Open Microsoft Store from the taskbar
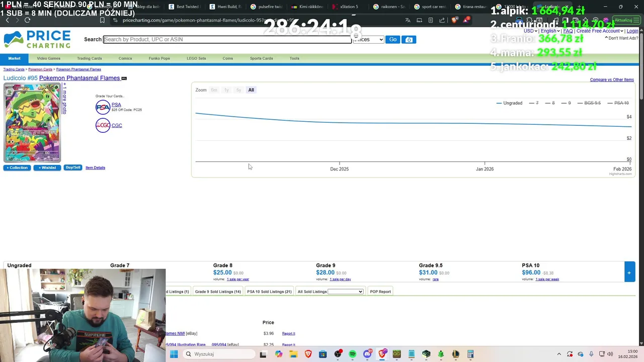This screenshot has height=362, width=644. (323, 354)
